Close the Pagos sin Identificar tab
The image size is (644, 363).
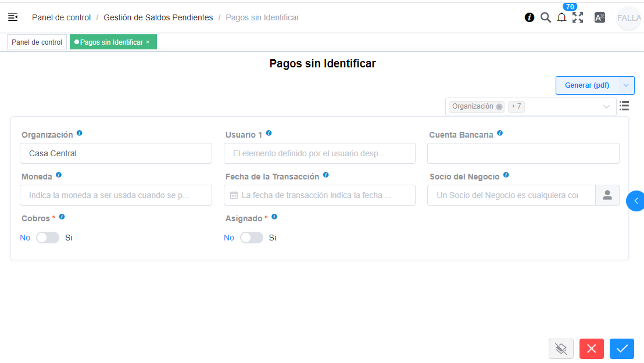[147, 42]
